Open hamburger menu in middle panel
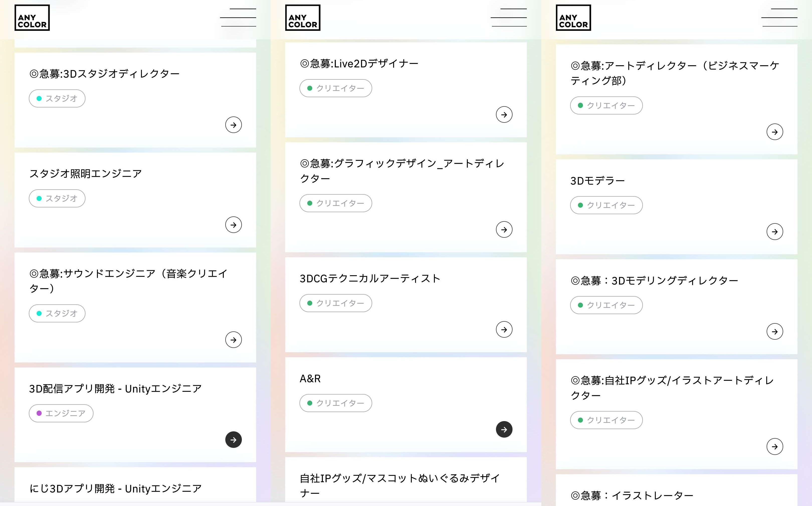 509,18
